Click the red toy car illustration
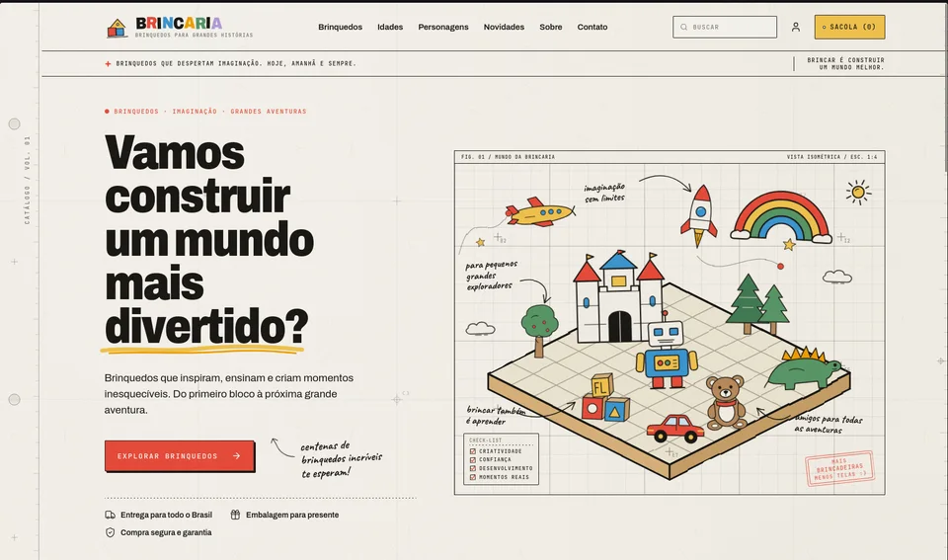 click(x=675, y=429)
